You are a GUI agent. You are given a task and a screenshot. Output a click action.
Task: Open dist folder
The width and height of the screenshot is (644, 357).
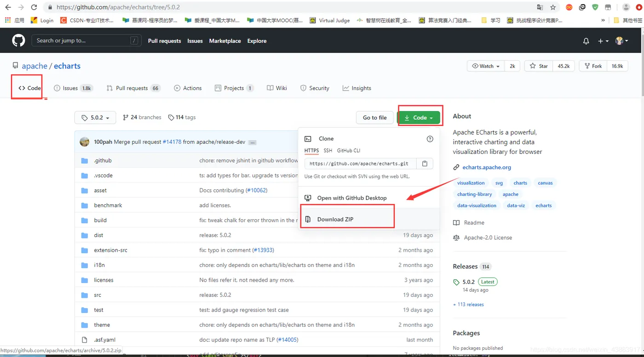coord(98,235)
